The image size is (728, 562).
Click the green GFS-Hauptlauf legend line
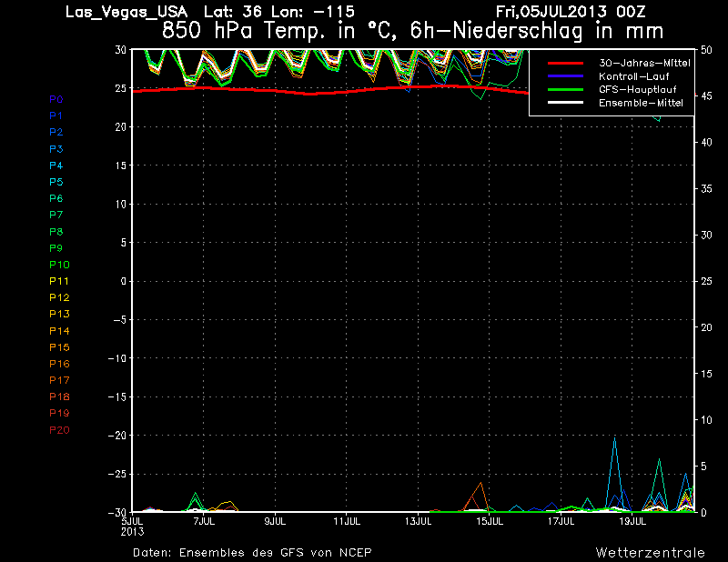tap(565, 89)
